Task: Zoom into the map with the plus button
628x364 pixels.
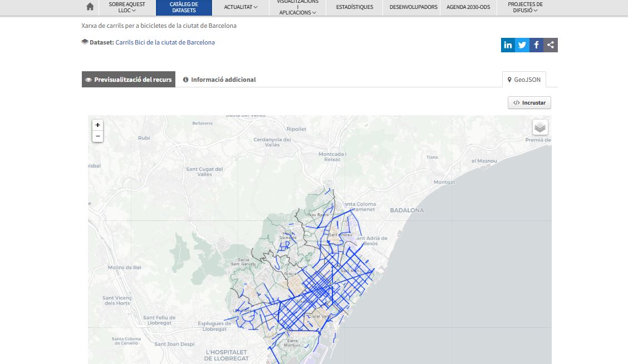Action: pyautogui.click(x=97, y=125)
